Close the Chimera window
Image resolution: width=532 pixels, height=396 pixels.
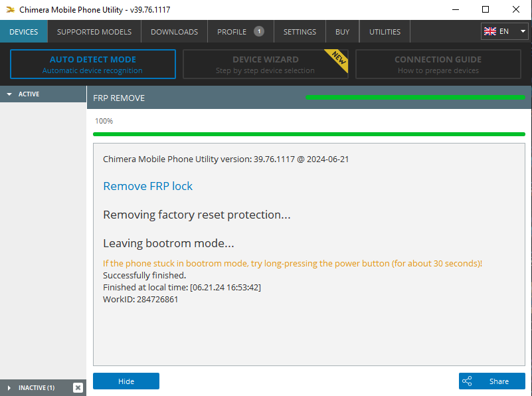(x=515, y=9)
